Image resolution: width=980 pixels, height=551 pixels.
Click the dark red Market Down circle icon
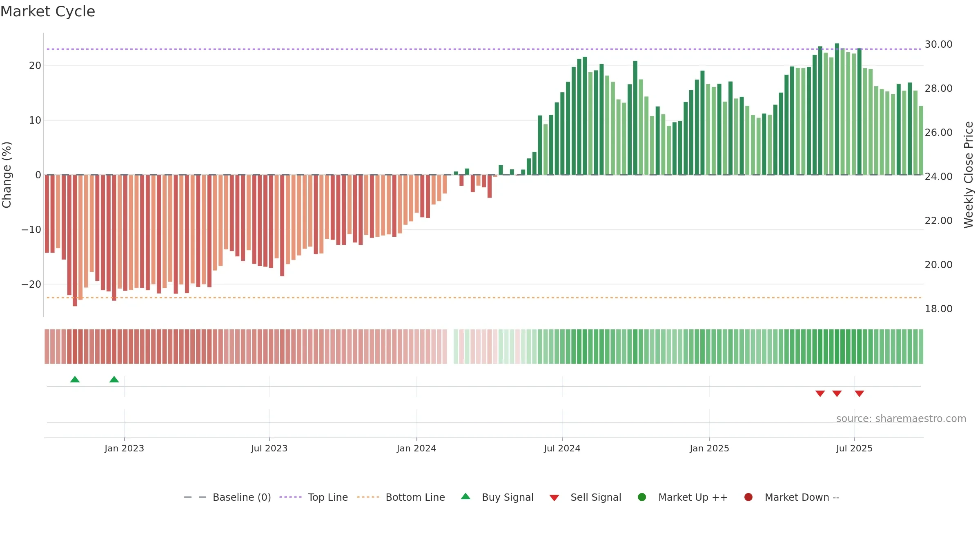click(x=748, y=497)
